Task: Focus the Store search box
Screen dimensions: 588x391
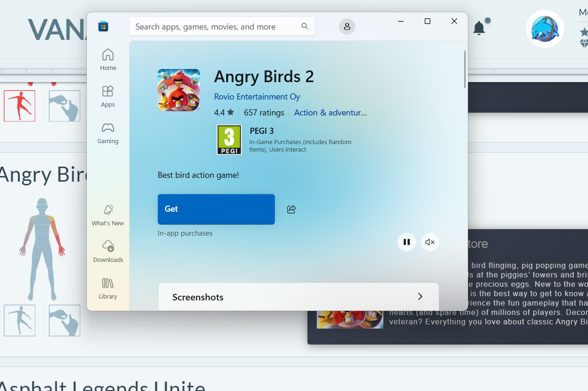Action: (x=222, y=26)
